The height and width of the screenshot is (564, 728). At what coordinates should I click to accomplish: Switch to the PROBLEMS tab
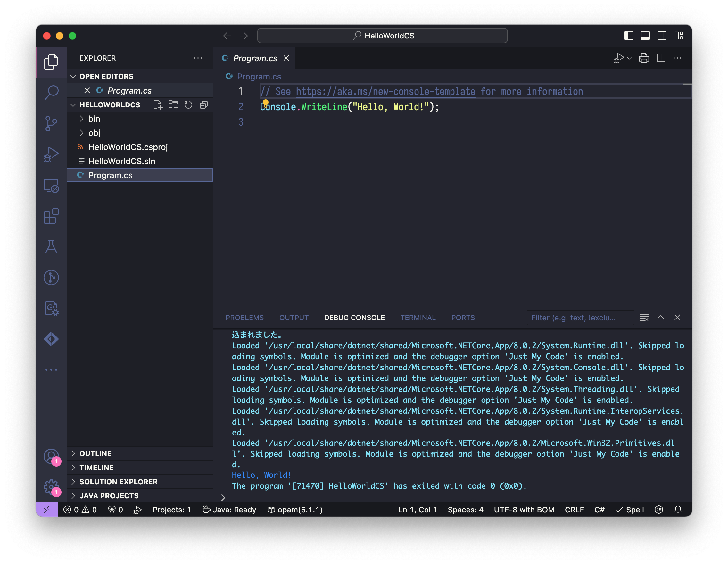tap(244, 318)
